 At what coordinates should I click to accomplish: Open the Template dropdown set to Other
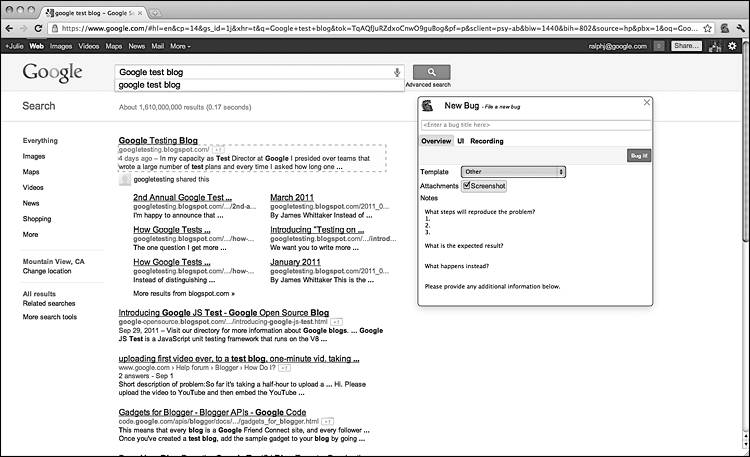point(513,172)
